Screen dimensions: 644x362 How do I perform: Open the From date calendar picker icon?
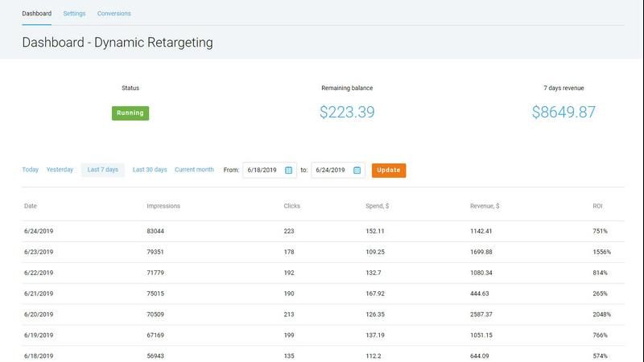(288, 170)
